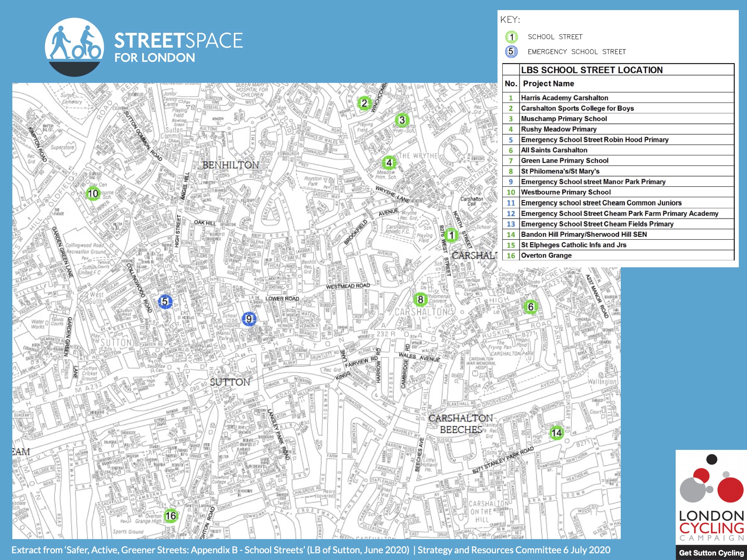Click the Emergency School Street key symbol

tap(511, 52)
